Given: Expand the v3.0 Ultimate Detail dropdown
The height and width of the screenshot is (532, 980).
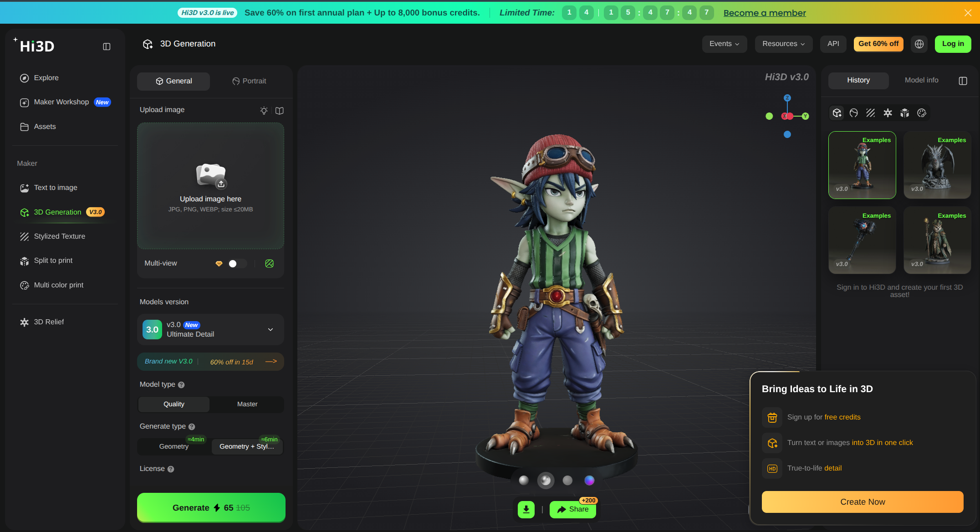Looking at the screenshot, I should coord(210,329).
